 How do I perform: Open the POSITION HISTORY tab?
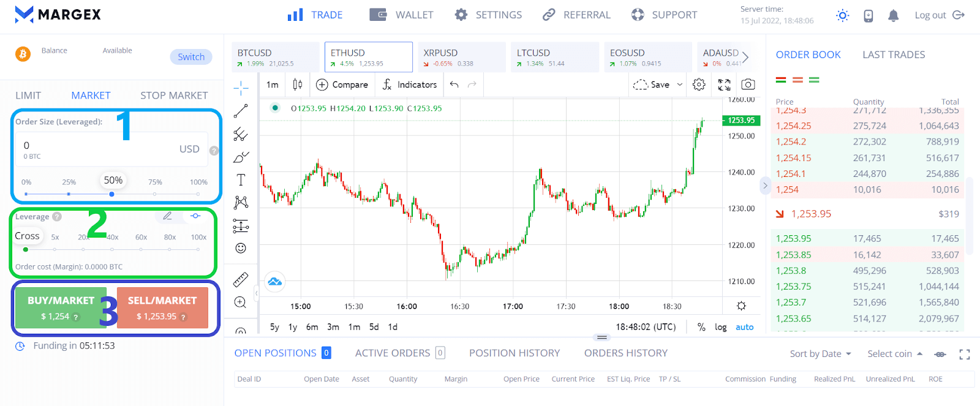point(514,353)
